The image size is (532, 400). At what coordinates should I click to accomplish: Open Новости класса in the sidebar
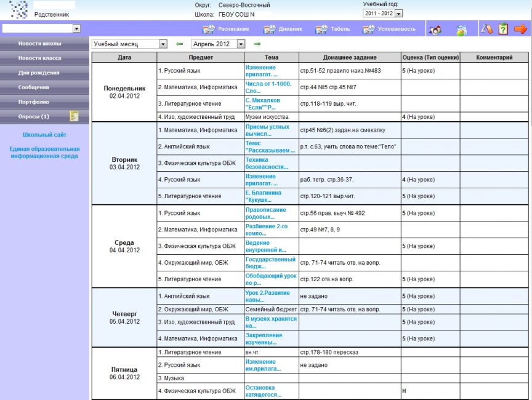click(x=44, y=58)
